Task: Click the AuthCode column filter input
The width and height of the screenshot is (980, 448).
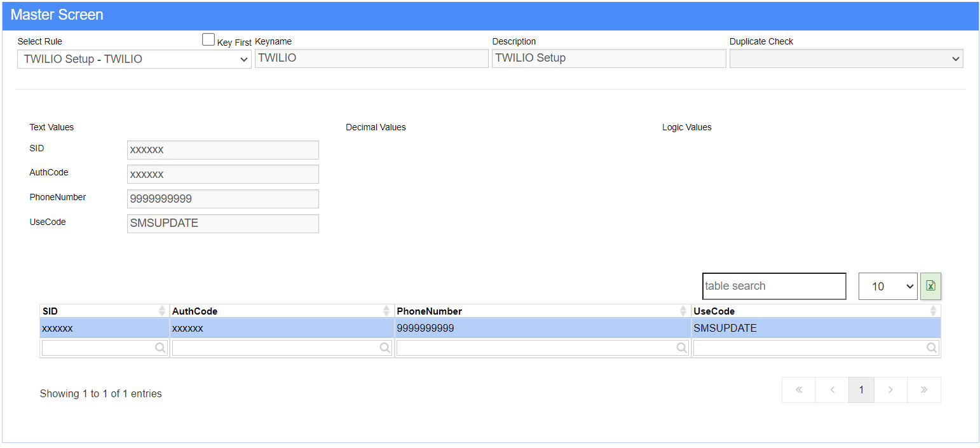Action: click(282, 348)
